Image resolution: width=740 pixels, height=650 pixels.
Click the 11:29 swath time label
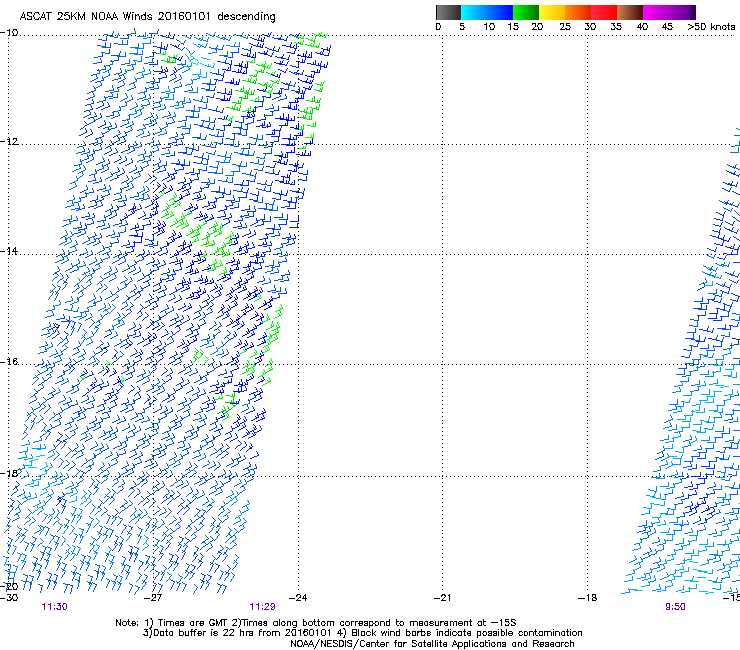[262, 607]
